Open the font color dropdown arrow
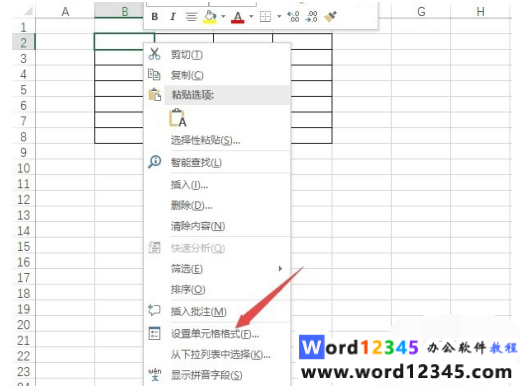 pyautogui.click(x=251, y=16)
